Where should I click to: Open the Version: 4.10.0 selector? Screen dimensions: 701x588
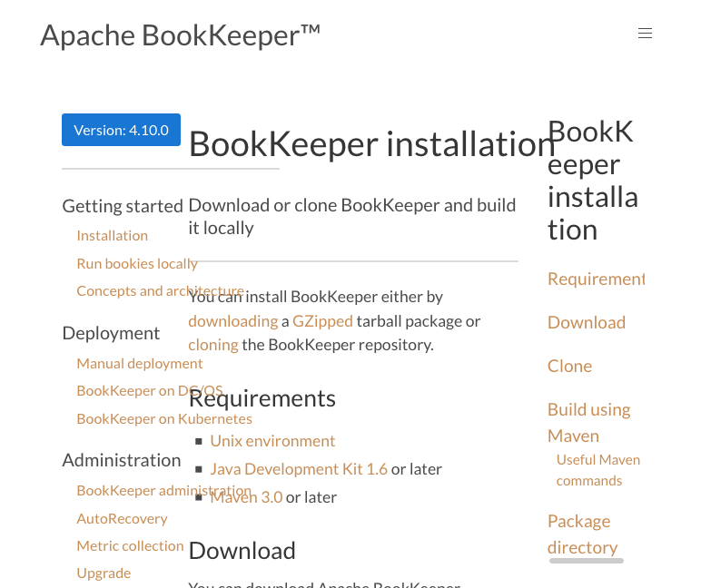[x=121, y=130]
